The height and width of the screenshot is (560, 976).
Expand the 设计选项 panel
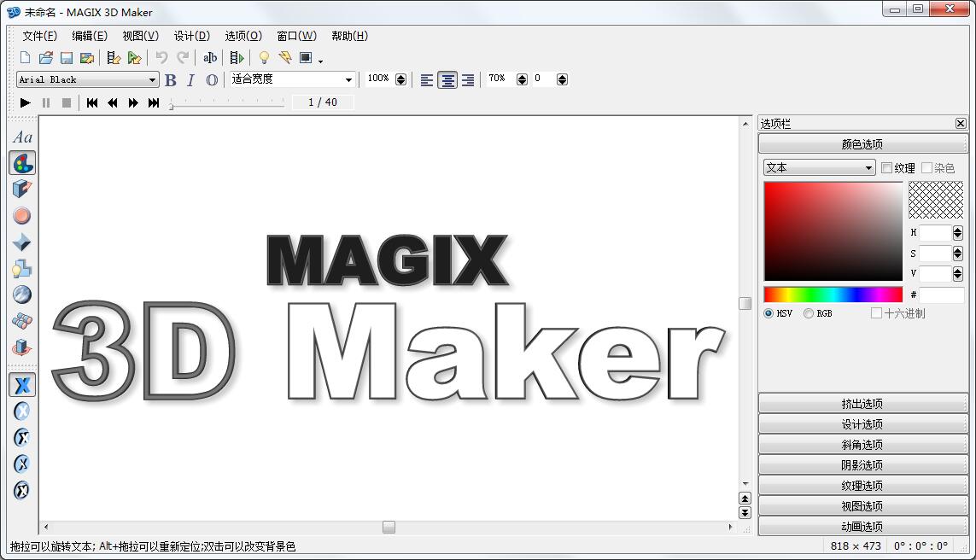click(x=862, y=423)
